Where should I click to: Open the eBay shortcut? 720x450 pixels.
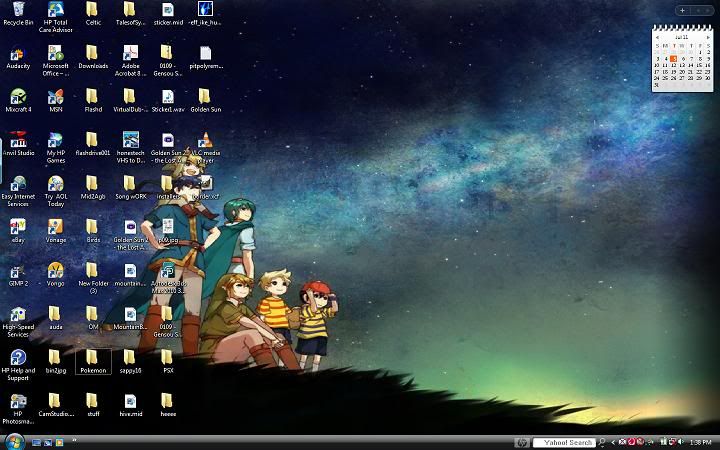tap(18, 231)
